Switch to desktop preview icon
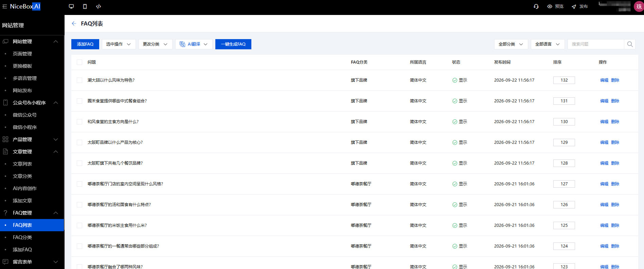The height and width of the screenshot is (269, 644). tap(71, 6)
